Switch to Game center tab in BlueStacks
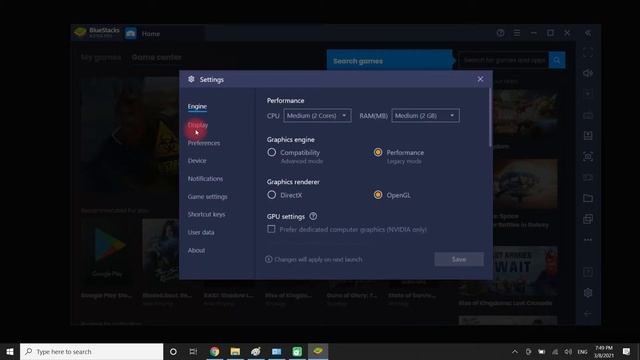The height and width of the screenshot is (360, 640). [x=156, y=58]
